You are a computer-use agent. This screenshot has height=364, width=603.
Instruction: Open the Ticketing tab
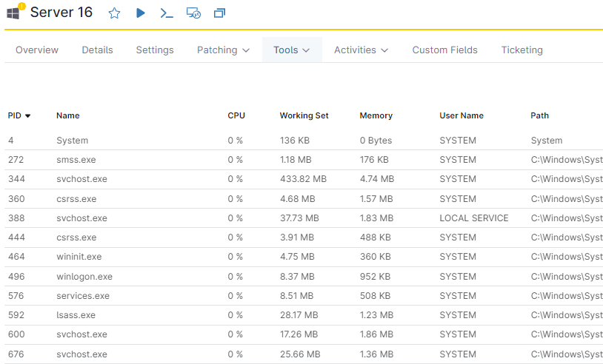522,50
